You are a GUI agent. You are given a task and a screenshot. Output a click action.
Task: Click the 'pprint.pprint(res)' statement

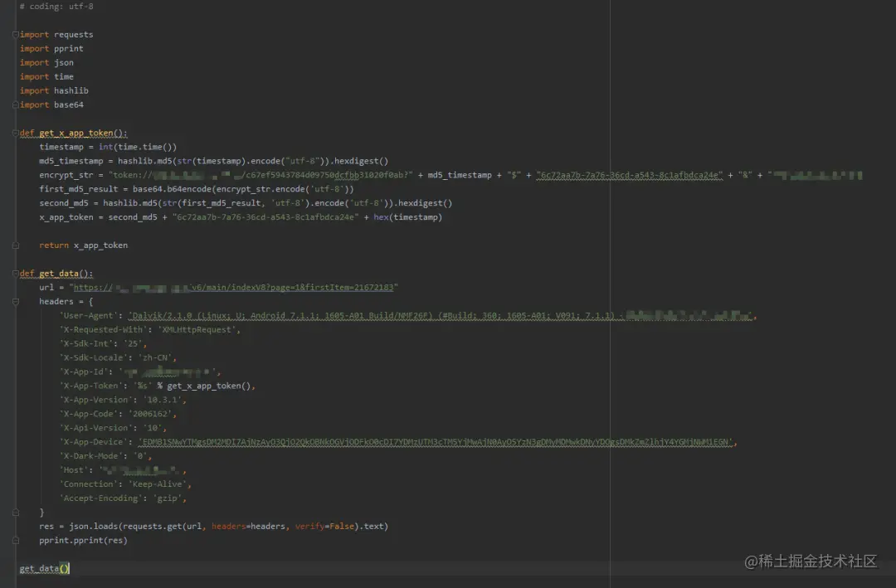click(x=84, y=541)
